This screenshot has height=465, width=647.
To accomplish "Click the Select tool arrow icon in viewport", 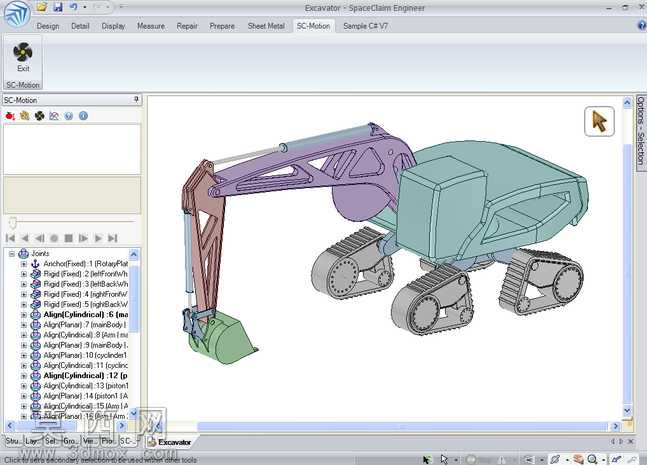I will [599, 121].
